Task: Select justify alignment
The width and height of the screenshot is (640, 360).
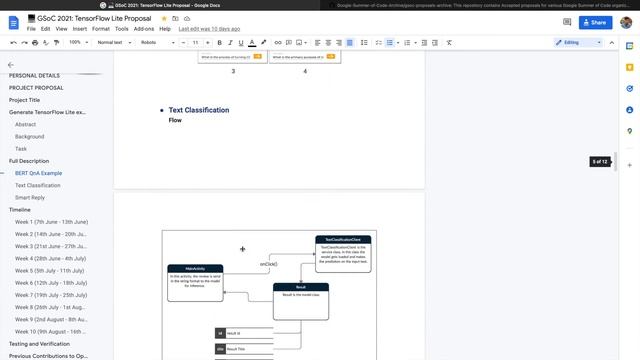Action: pos(350,42)
